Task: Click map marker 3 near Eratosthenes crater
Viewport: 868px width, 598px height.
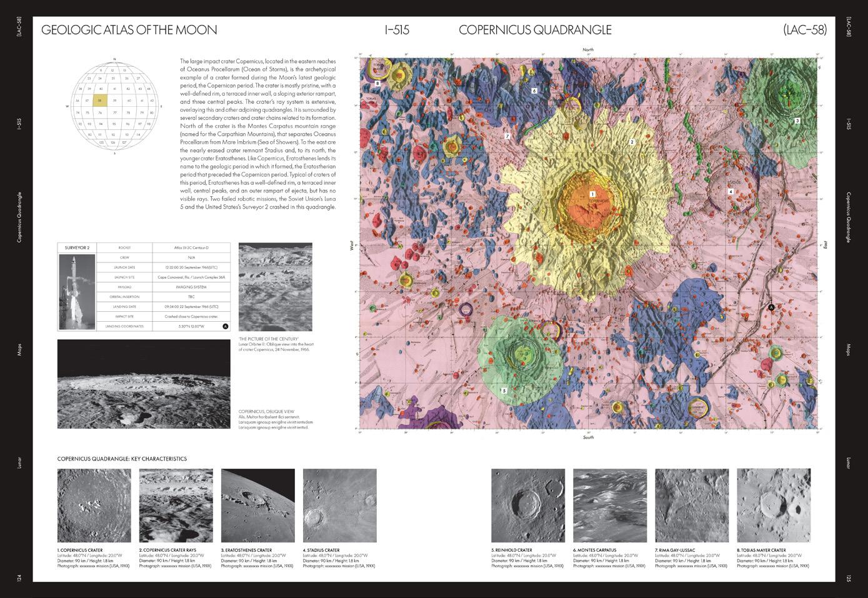Action: click(x=797, y=121)
